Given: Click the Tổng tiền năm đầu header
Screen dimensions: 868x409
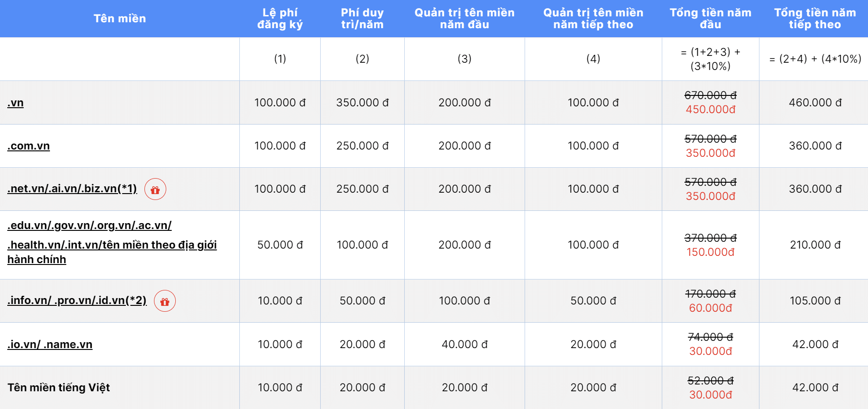Looking at the screenshot, I should [710, 19].
